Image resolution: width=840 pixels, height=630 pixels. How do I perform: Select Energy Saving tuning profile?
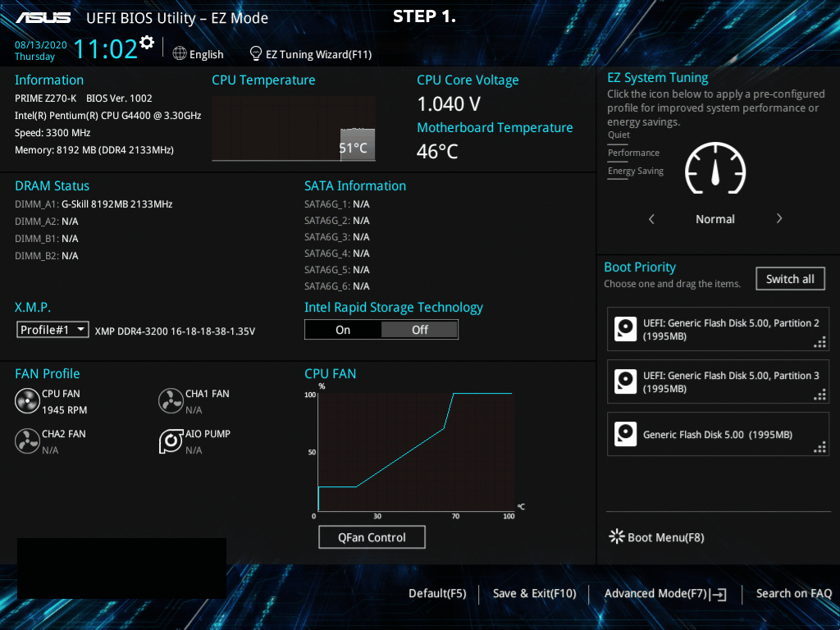(636, 171)
